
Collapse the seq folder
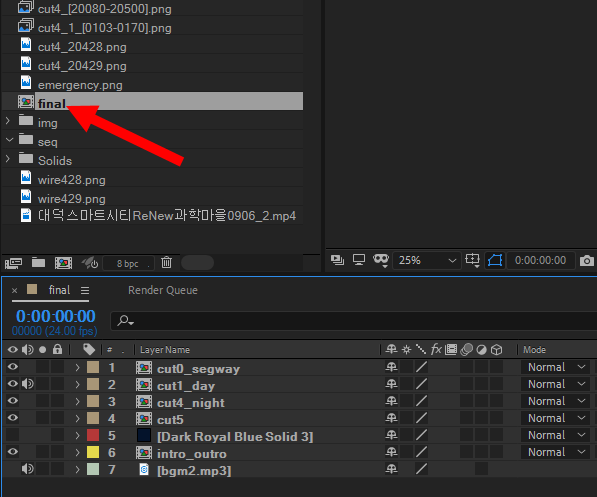pos(9,140)
